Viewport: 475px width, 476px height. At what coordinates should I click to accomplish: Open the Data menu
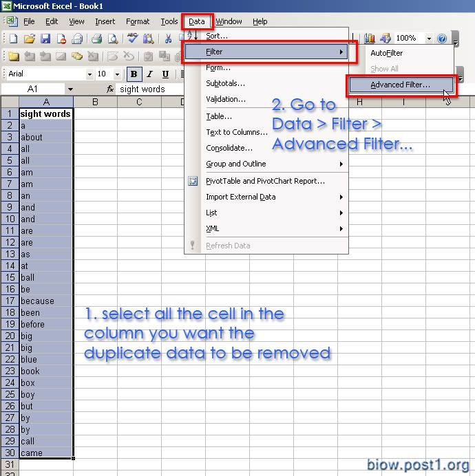tap(197, 21)
